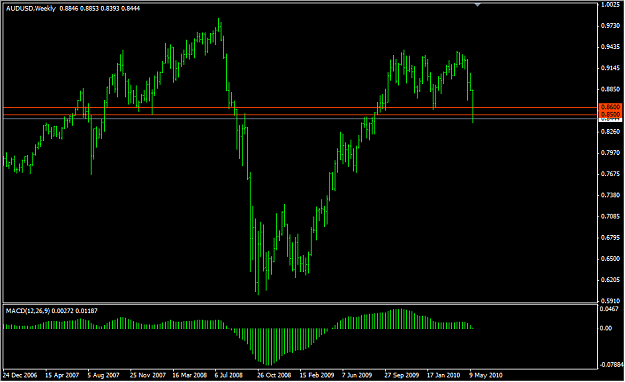
Task: Click the 0.7380 price axis label
Action: [610, 195]
